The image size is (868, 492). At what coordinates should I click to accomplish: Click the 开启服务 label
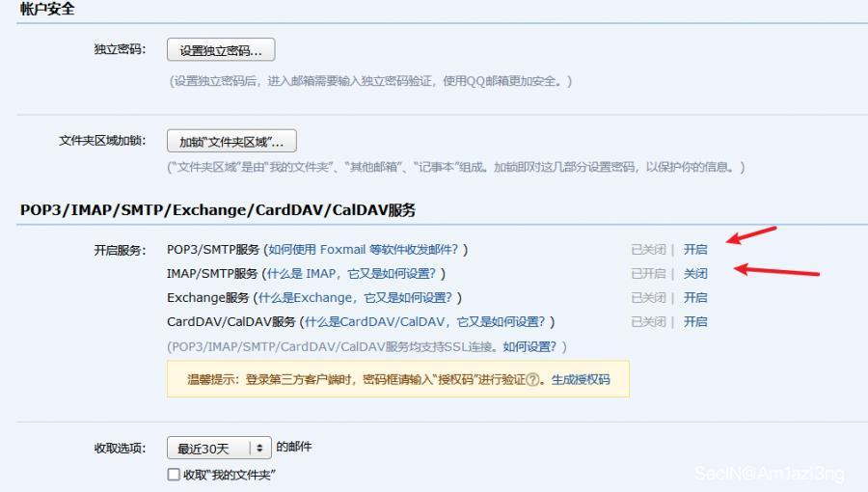[x=120, y=250]
